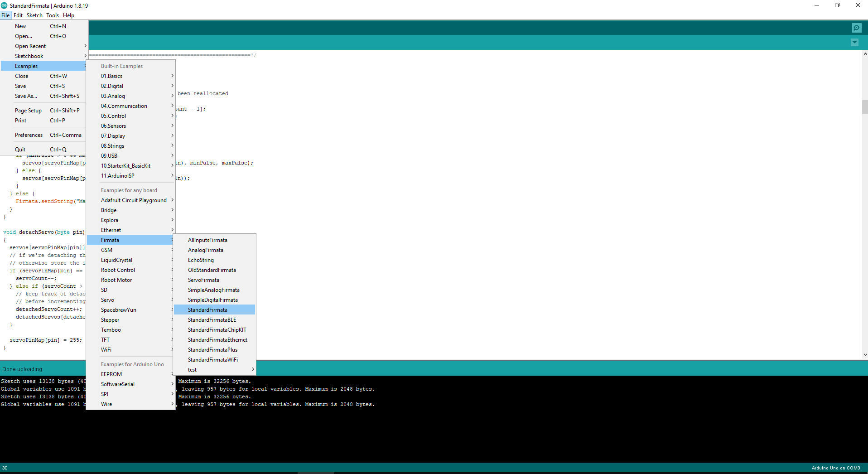868x474 pixels.
Task: Choose Close in File menu
Action: tap(44, 76)
